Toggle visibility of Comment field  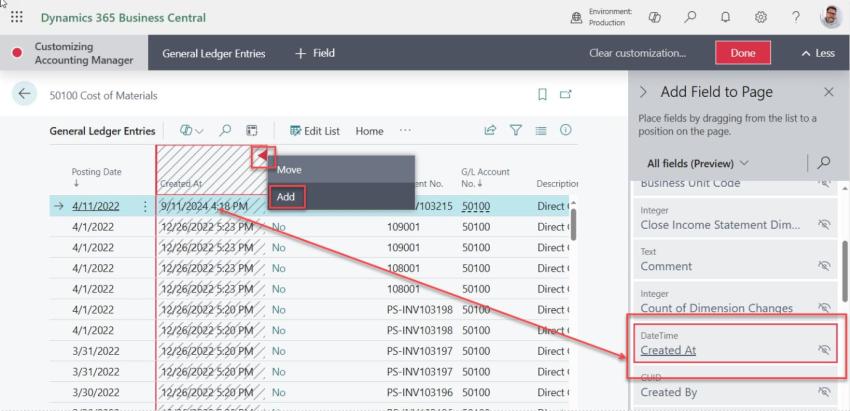pos(824,266)
